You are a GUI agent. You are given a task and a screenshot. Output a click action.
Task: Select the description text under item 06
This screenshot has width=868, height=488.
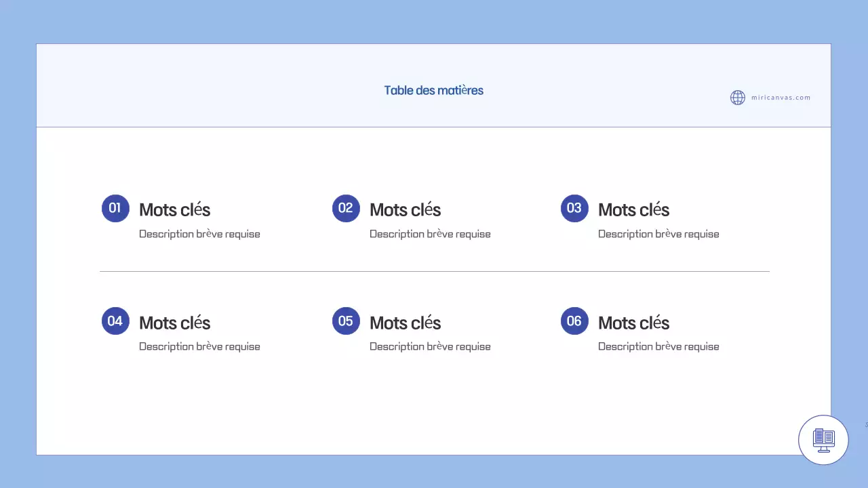658,346
